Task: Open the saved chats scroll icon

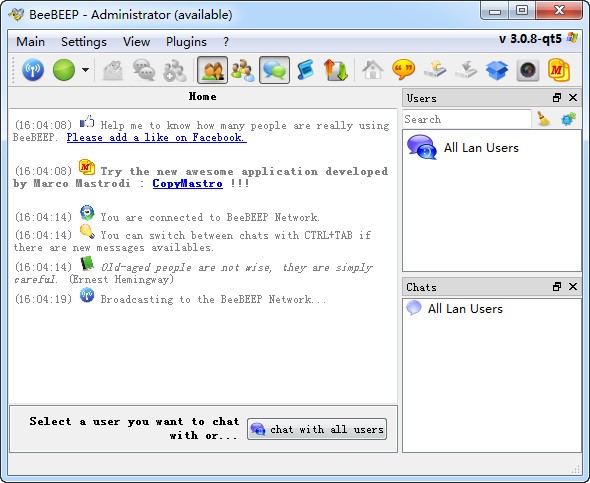Action: click(305, 70)
